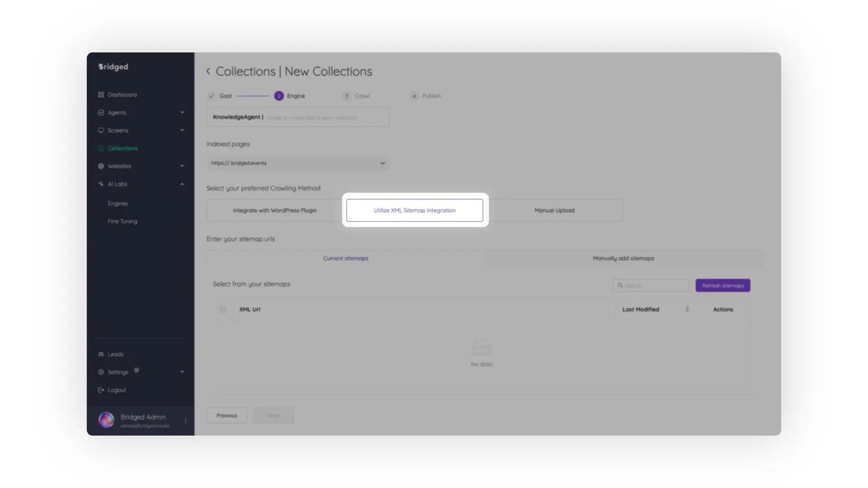The width and height of the screenshot is (868, 488).
Task: Expand the Agents sidebar section
Action: pos(182,113)
